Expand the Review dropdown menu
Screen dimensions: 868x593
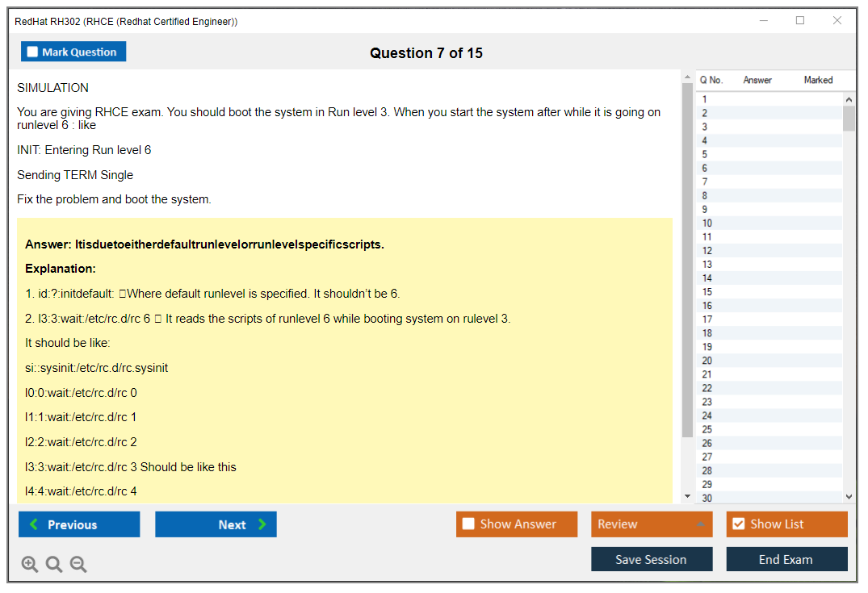pyautogui.click(x=700, y=524)
